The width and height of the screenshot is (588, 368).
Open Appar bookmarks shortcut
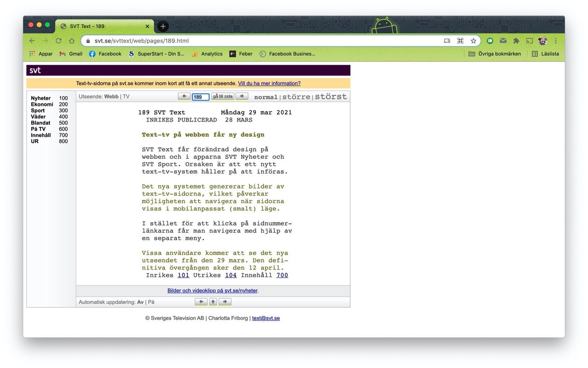point(41,54)
